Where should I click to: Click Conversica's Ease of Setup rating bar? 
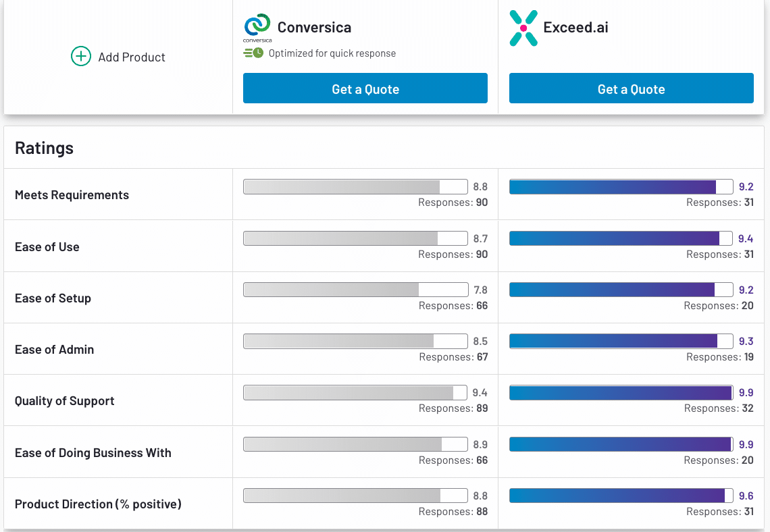coord(355,290)
